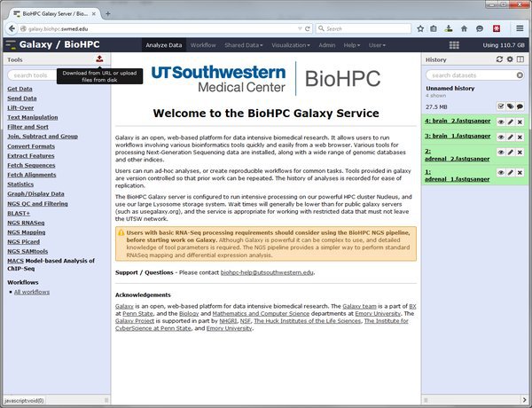Open the grid apps icon in Galaxy masthead
This screenshot has height=408, width=532.
click(454, 45)
